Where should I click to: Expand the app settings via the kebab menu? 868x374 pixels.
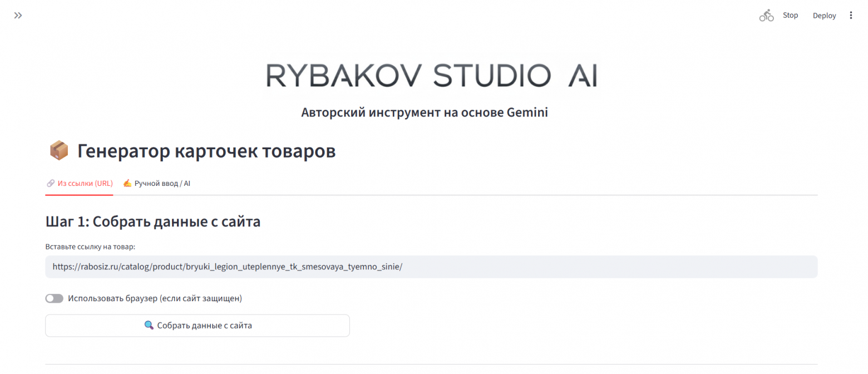(x=851, y=15)
